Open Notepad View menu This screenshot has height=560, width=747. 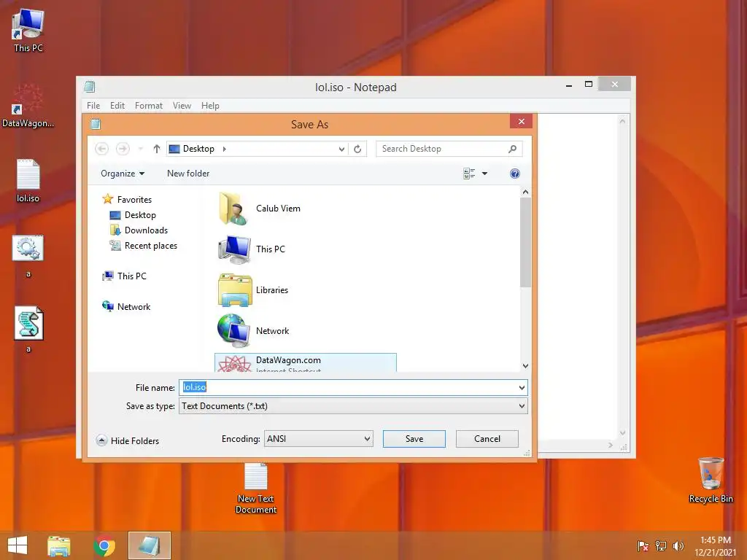[x=182, y=106]
